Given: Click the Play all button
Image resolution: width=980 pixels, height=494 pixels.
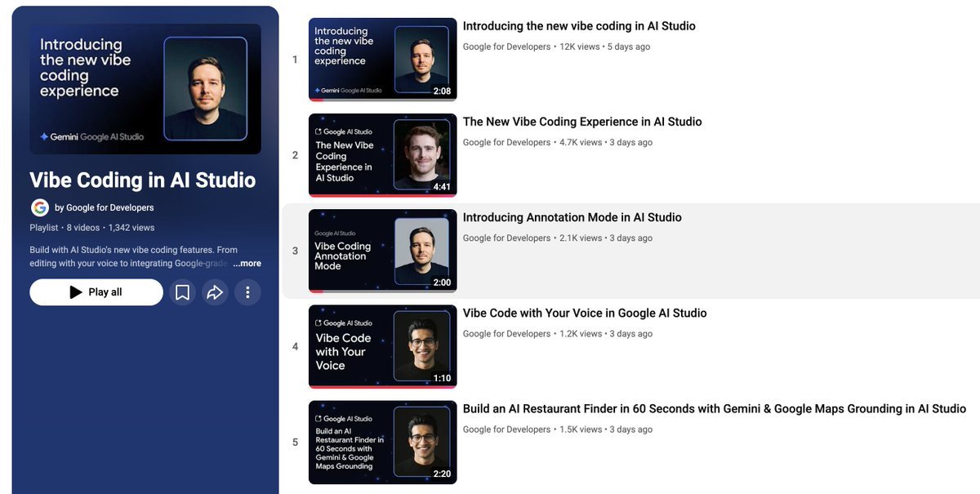Looking at the screenshot, I should pyautogui.click(x=96, y=291).
